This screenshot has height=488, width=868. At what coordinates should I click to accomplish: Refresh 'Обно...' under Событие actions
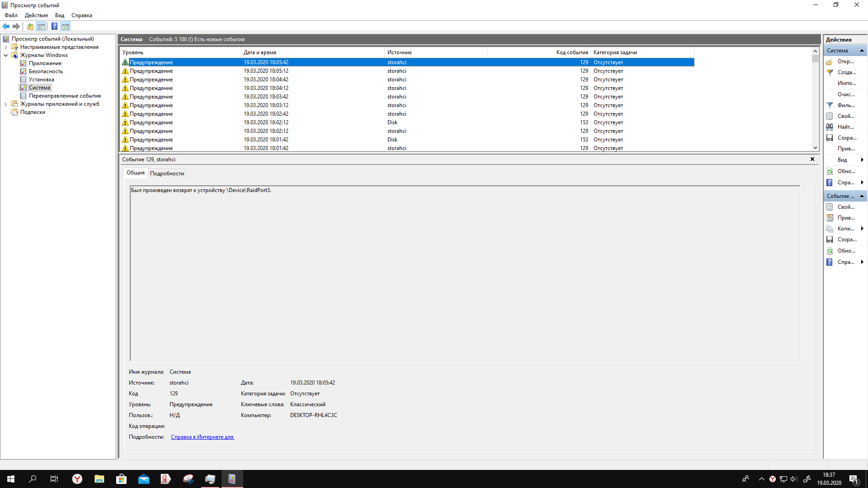pyautogui.click(x=846, y=251)
